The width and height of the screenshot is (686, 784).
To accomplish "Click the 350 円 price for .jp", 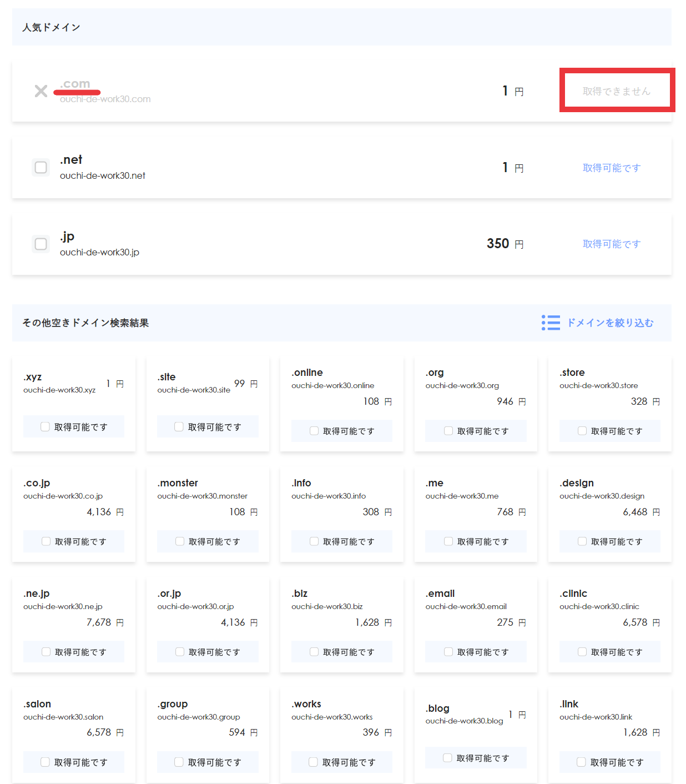I will coord(505,244).
